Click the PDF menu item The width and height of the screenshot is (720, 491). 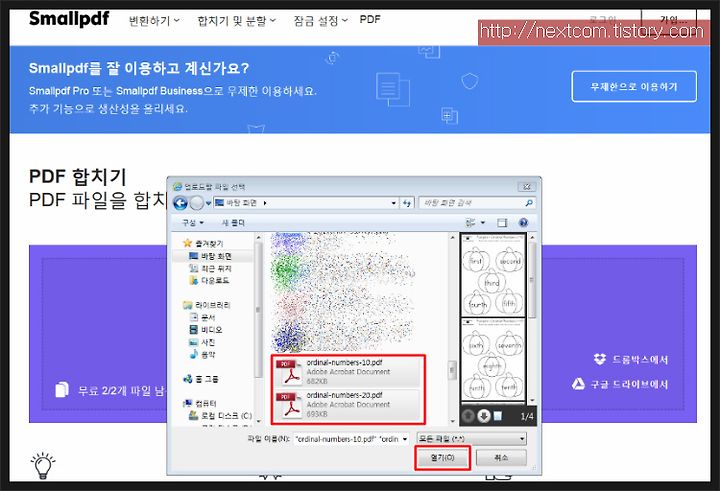370,20
